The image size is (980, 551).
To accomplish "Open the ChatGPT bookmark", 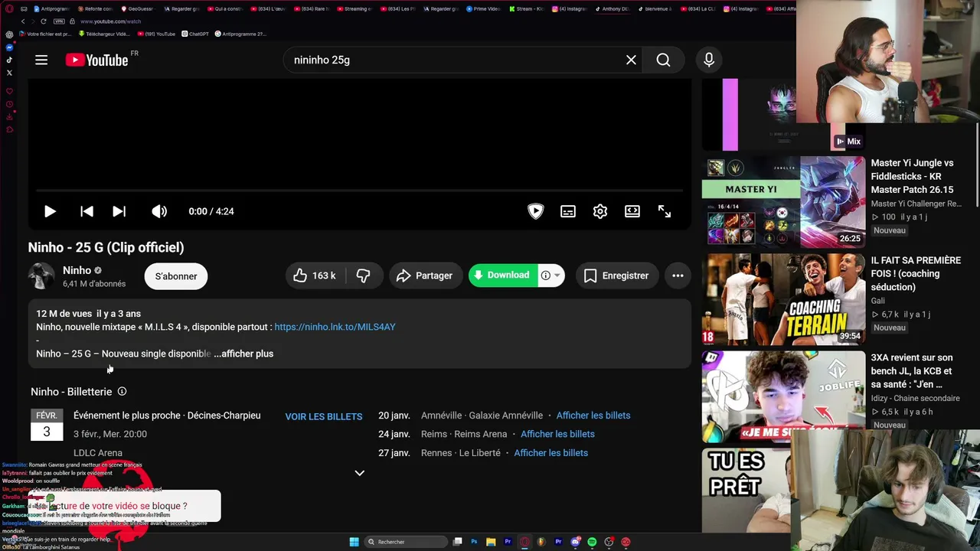I will tap(195, 34).
